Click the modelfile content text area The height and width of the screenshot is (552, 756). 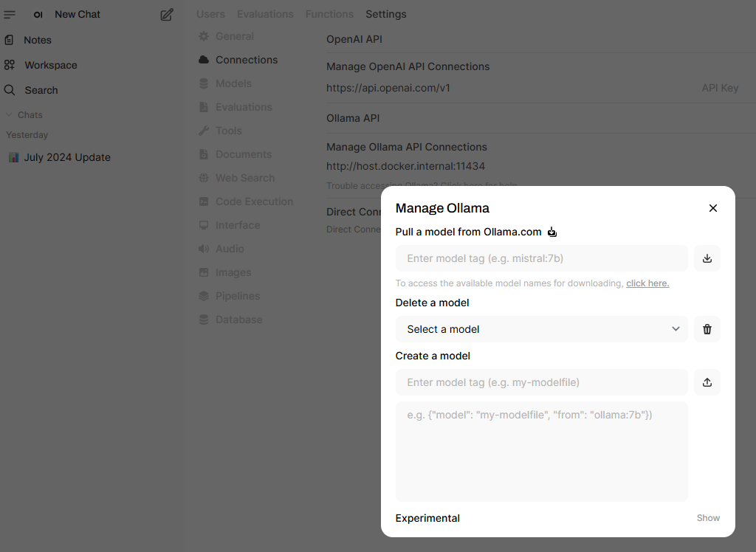[x=541, y=452]
